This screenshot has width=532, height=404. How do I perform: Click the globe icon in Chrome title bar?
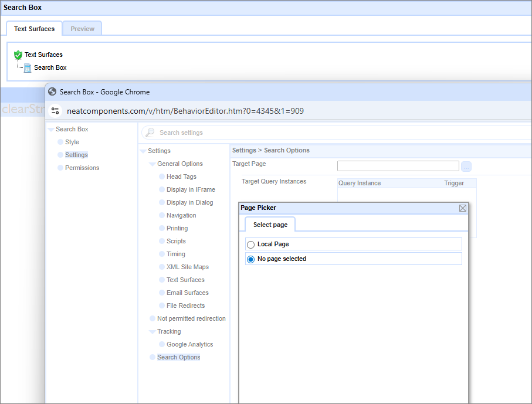(x=52, y=92)
